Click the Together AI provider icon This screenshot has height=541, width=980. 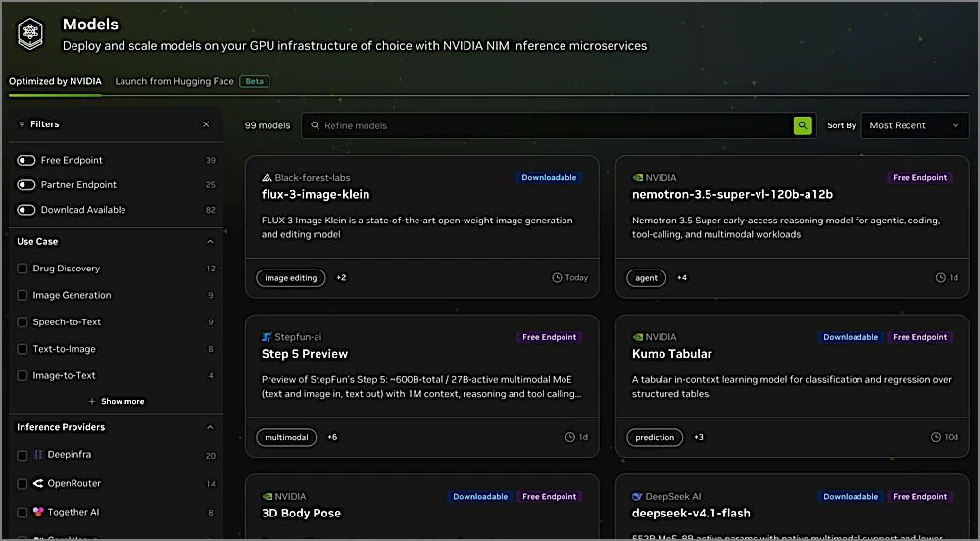pyautogui.click(x=38, y=512)
